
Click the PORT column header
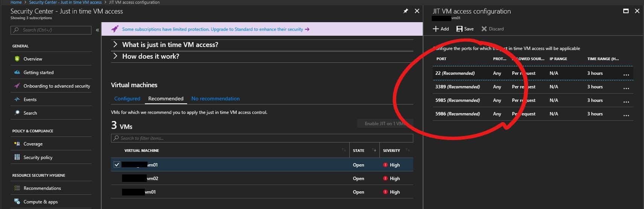click(x=441, y=59)
